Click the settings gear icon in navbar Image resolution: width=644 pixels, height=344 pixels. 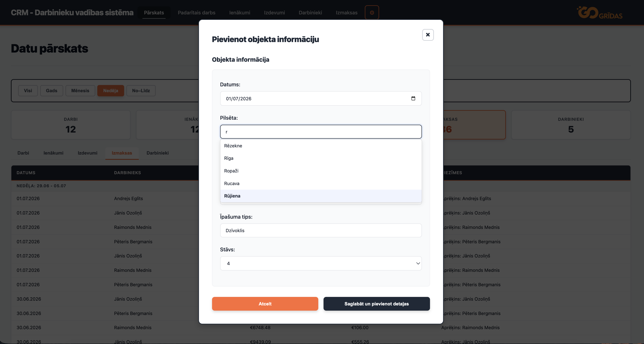372,12
